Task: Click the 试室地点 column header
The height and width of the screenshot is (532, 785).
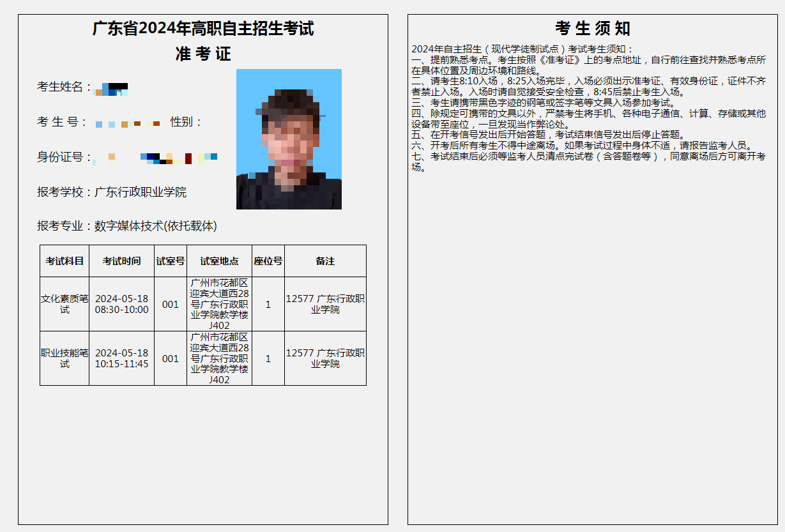Action: (219, 261)
